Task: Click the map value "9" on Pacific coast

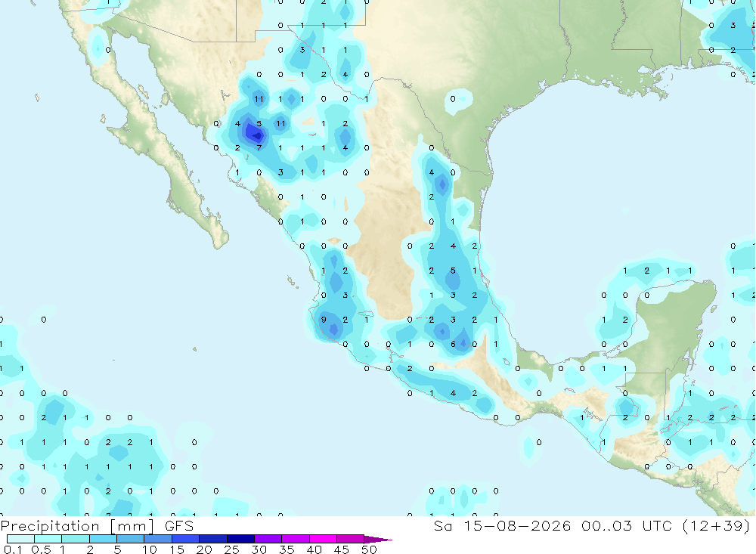Action: click(x=324, y=320)
